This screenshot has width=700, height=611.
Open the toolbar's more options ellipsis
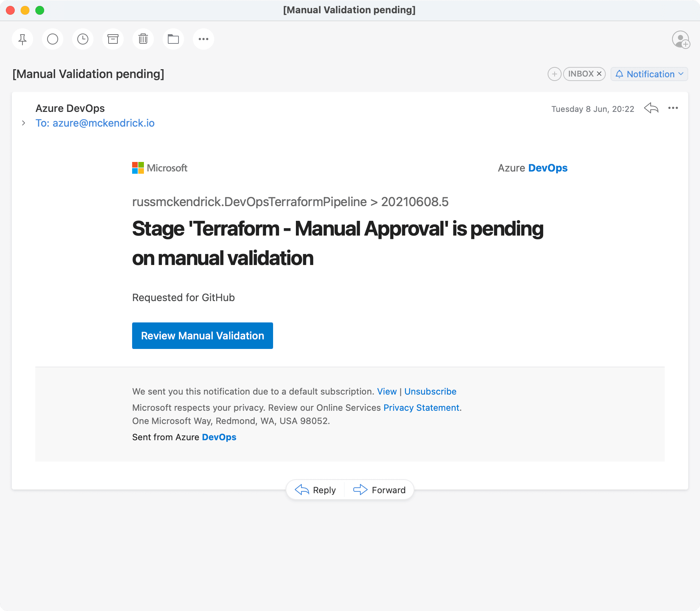(204, 39)
